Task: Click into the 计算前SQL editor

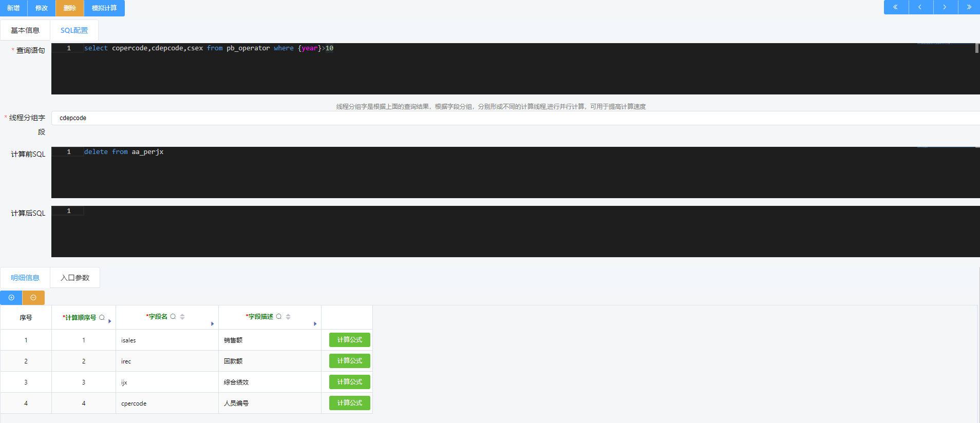Action: (x=516, y=172)
